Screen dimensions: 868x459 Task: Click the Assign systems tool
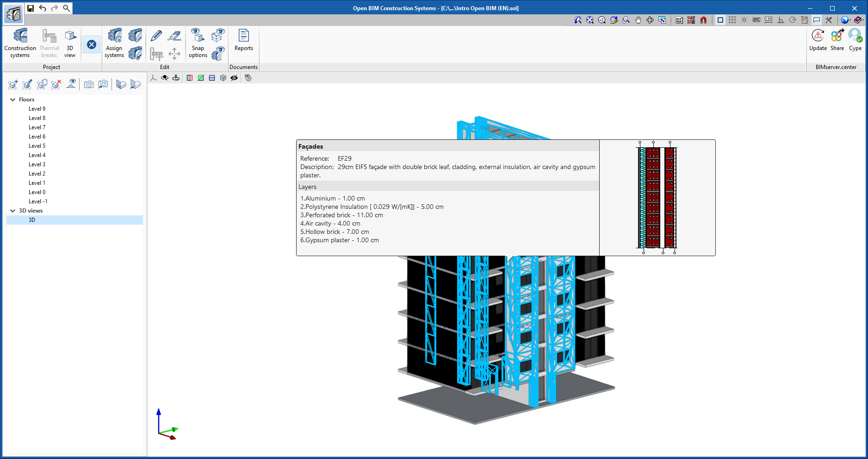(114, 43)
